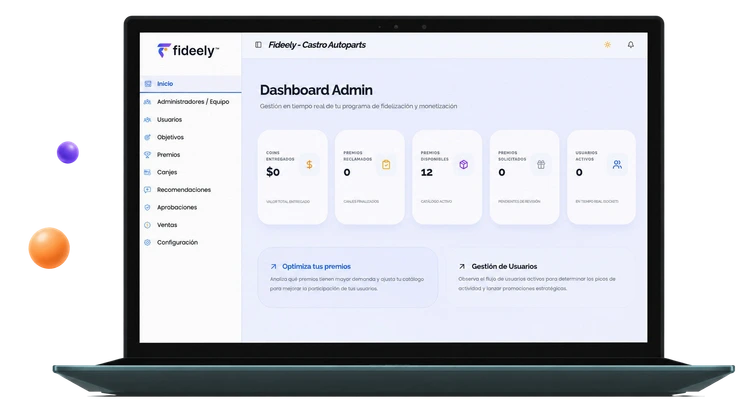Image resolution: width=744 pixels, height=419 pixels.
Task: Click arrow icon beside Gestión de Usuarios
Action: point(462,267)
